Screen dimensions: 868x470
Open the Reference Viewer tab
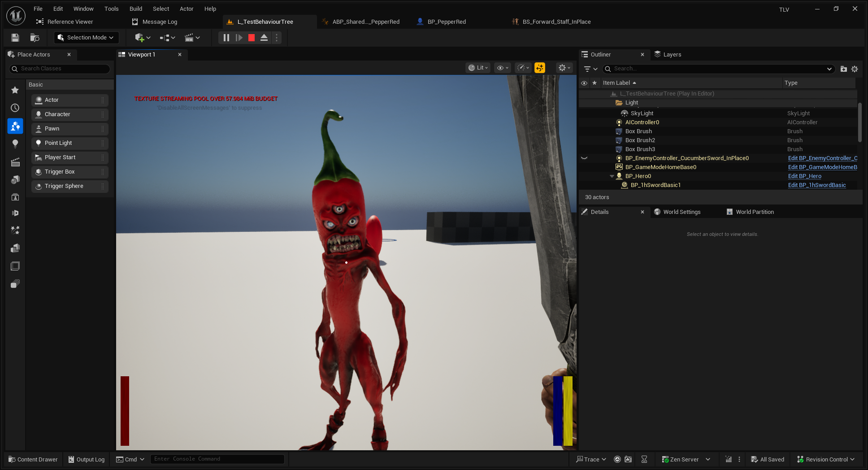pyautogui.click(x=70, y=22)
